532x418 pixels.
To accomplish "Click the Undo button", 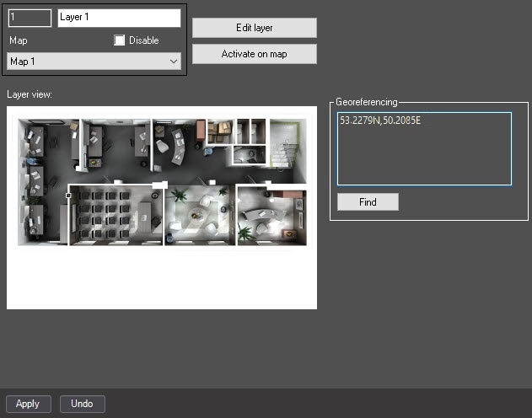I will point(82,404).
